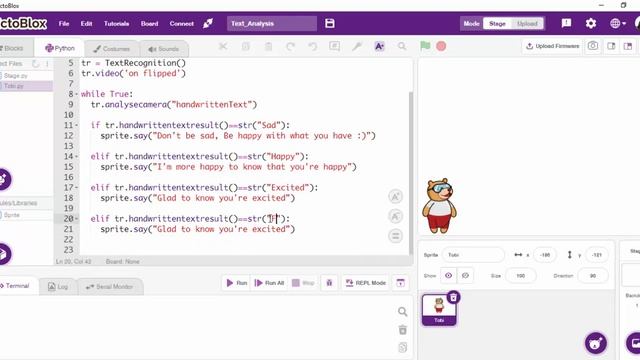Click the Stop button in terminal bar

click(x=303, y=283)
